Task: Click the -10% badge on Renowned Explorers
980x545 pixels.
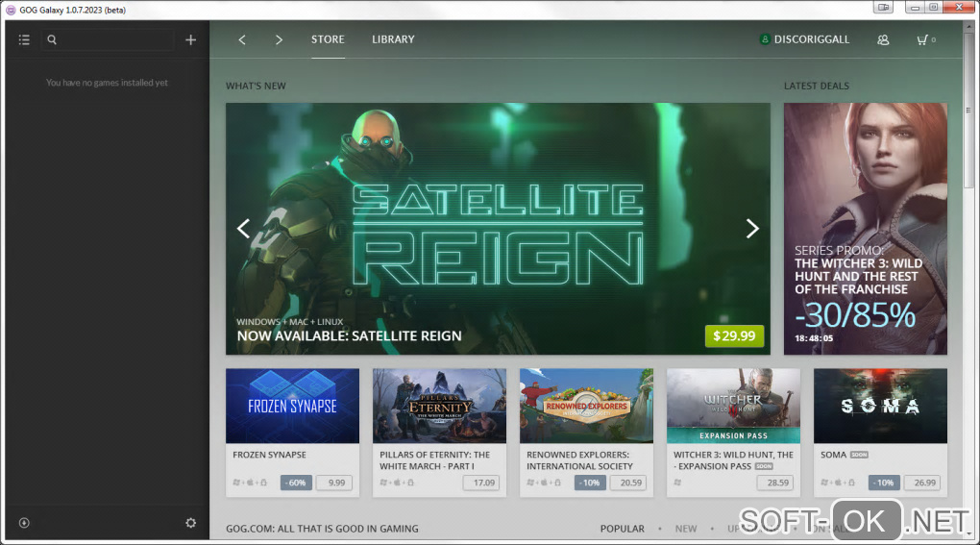Action: (590, 483)
